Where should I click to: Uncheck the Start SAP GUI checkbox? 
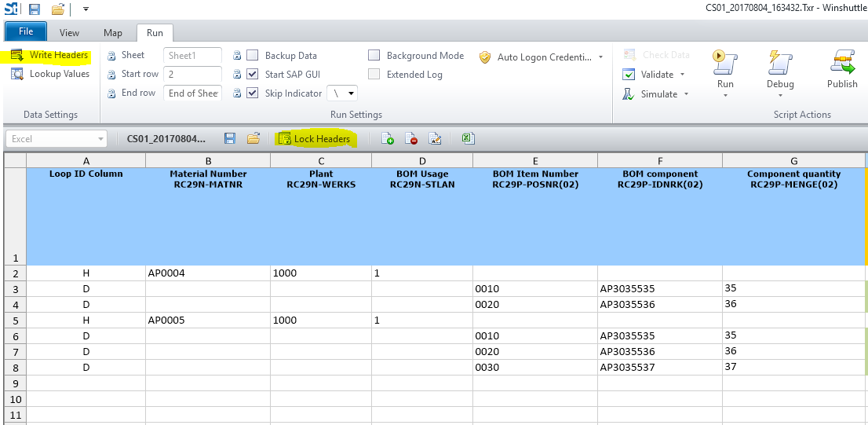coord(253,75)
